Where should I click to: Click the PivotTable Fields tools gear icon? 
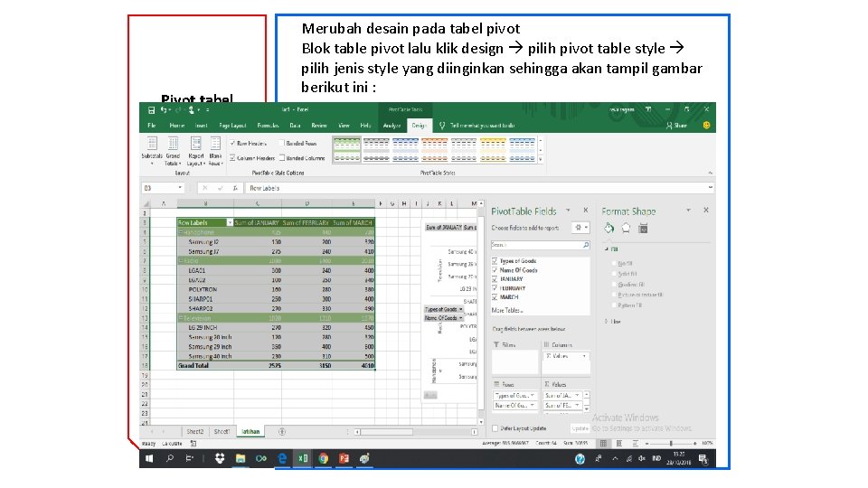pyautogui.click(x=579, y=228)
